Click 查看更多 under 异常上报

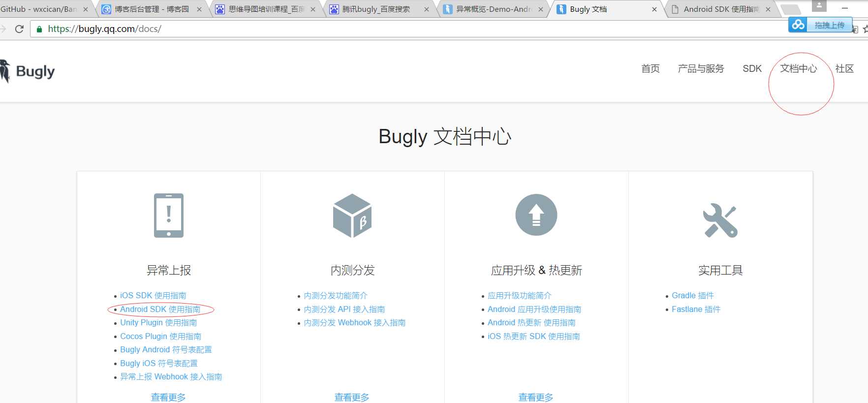168,397
